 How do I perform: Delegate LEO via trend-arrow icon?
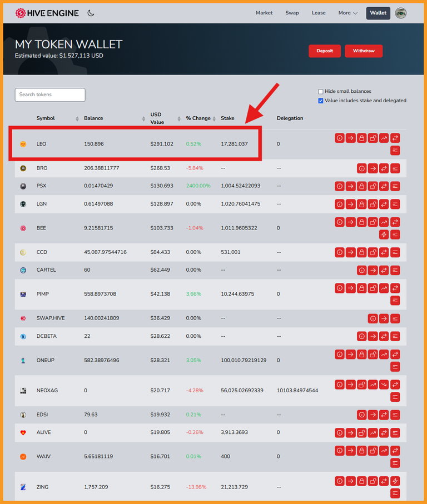coord(384,138)
